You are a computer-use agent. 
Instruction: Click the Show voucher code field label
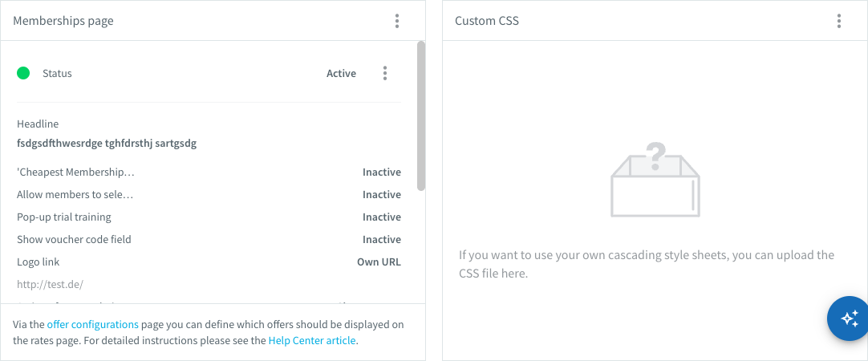click(x=74, y=240)
